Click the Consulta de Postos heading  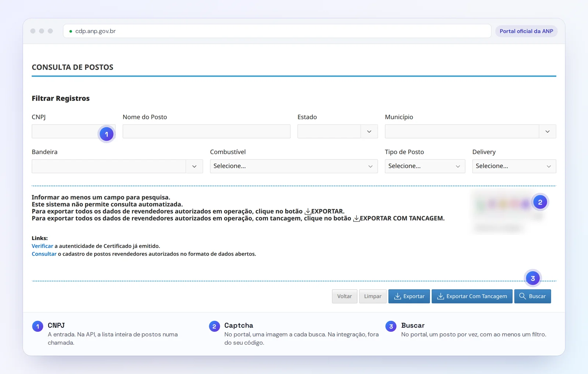72,67
